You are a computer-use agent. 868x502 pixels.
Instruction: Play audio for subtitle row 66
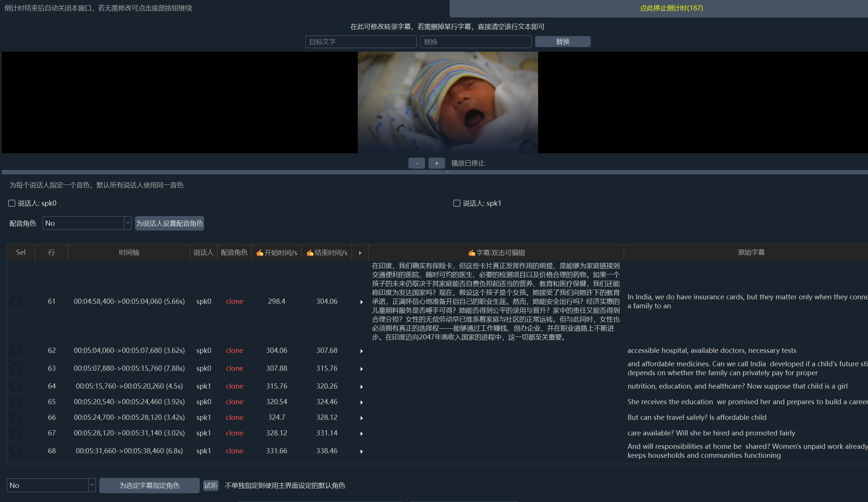(361, 418)
